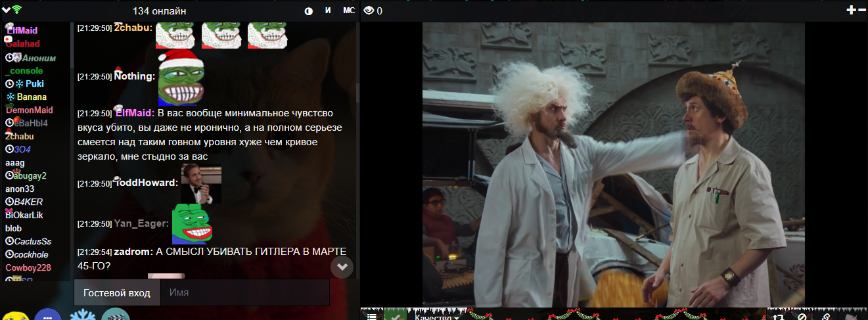Shrink the video with the minus icon
Viewport: 868px width, 320px height.
(862, 10)
